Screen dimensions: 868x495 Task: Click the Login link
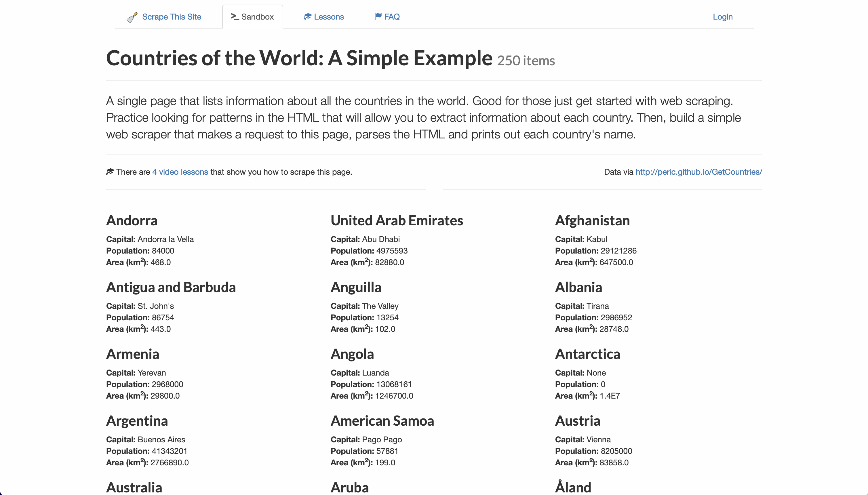coord(722,17)
